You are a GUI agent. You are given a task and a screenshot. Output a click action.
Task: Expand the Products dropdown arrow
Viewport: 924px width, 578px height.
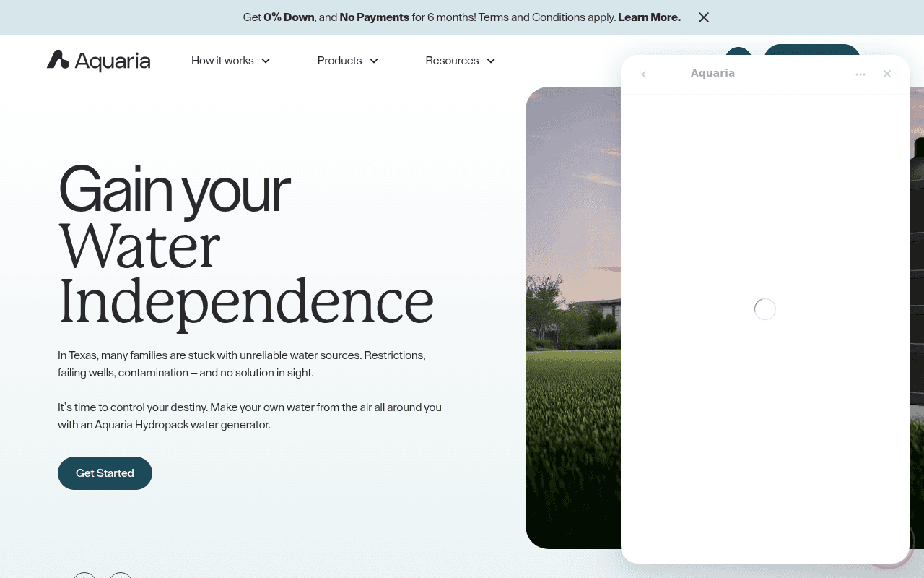[374, 61]
